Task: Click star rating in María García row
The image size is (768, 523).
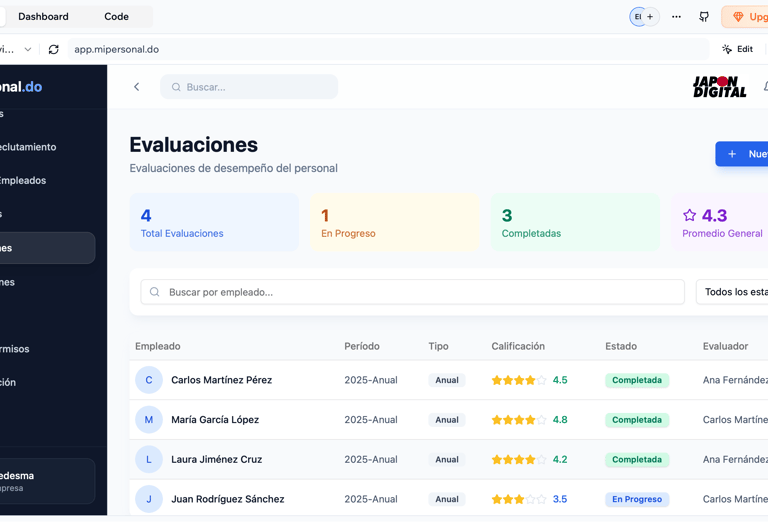Action: click(519, 420)
